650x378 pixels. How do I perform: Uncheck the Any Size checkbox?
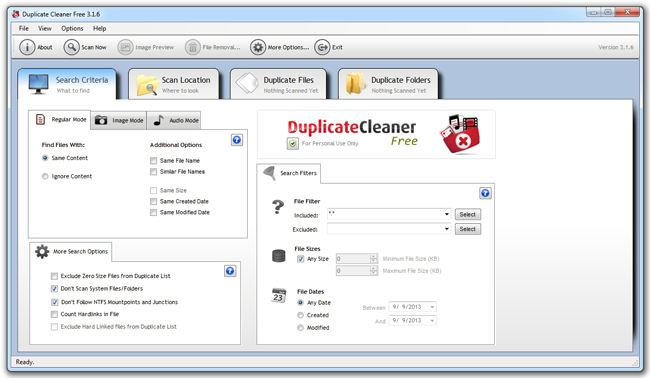coord(301,259)
